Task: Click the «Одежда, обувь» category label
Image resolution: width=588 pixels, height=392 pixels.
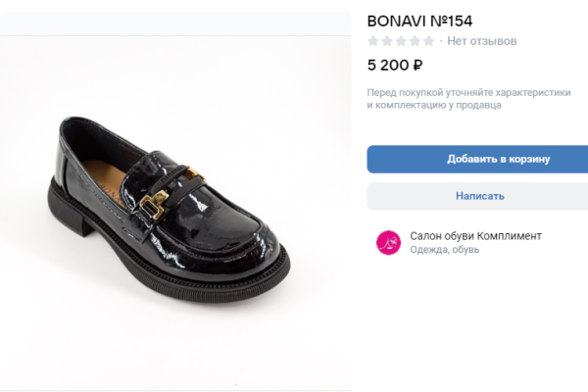Action: 442,251
